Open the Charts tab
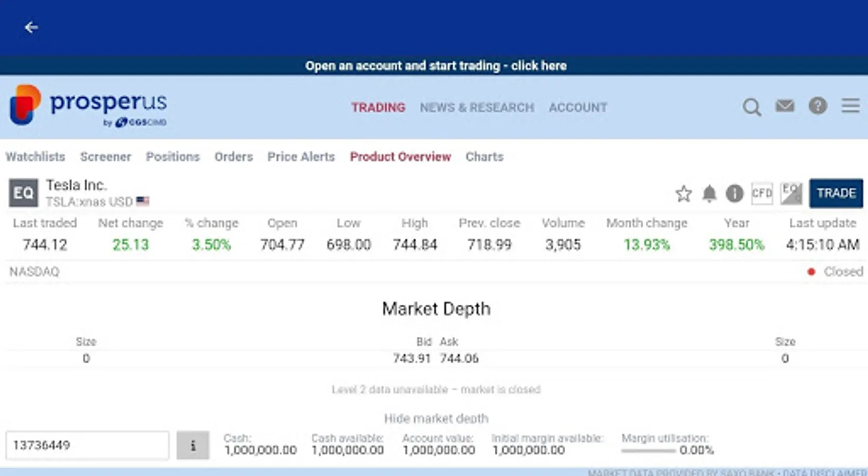The width and height of the screenshot is (868, 476). 484,157
